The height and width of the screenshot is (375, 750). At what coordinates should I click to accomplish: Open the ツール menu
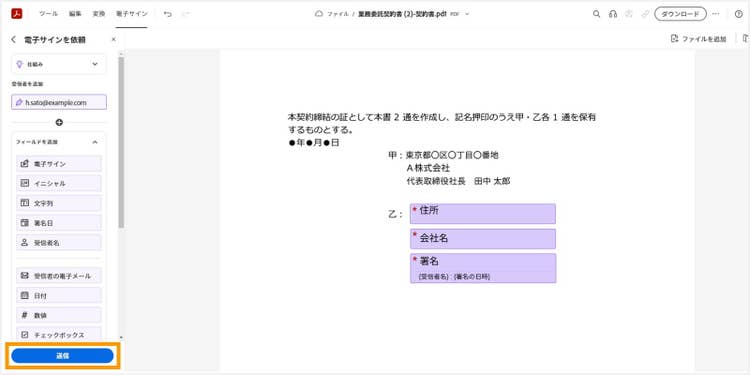tap(48, 14)
